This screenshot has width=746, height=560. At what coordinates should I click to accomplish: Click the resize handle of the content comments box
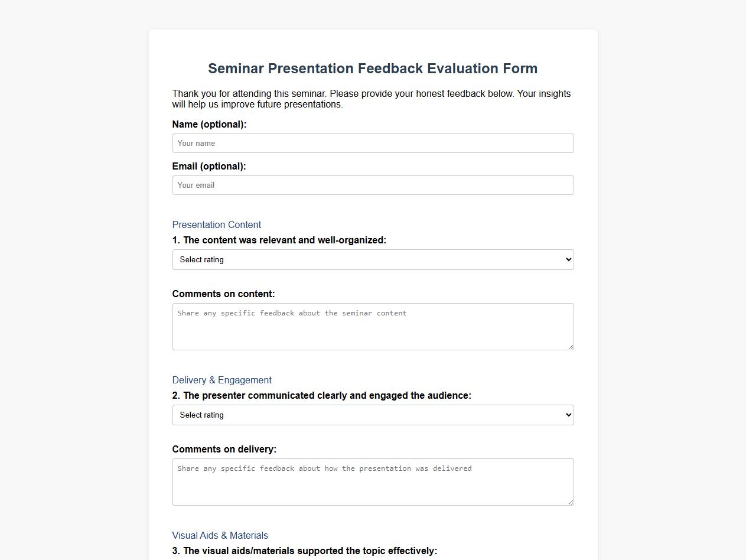570,349
